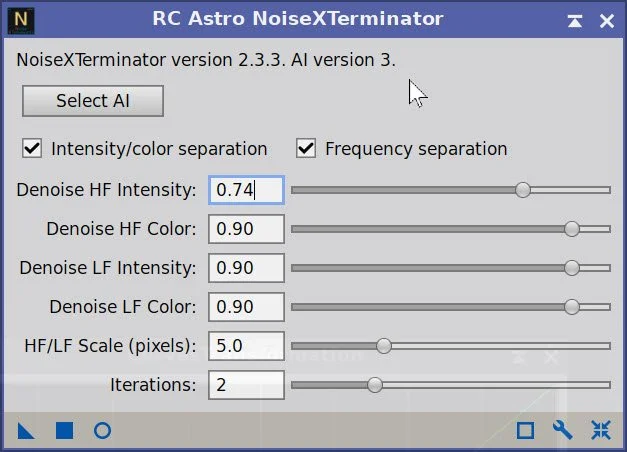Click the New Instance triangle icon
This screenshot has width=627, height=452.
point(26,431)
